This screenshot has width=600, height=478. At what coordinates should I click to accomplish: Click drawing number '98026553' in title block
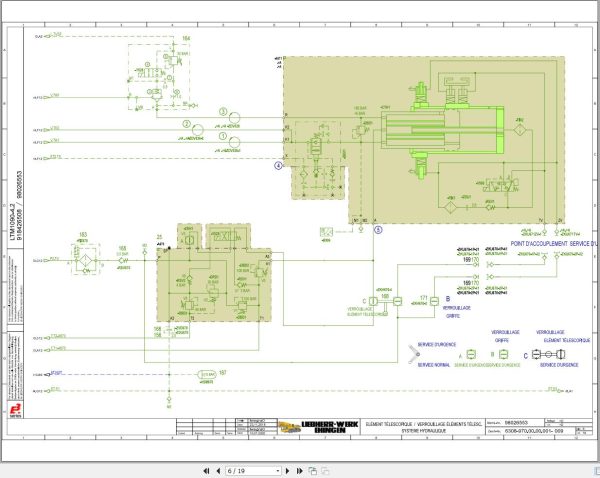pos(516,423)
